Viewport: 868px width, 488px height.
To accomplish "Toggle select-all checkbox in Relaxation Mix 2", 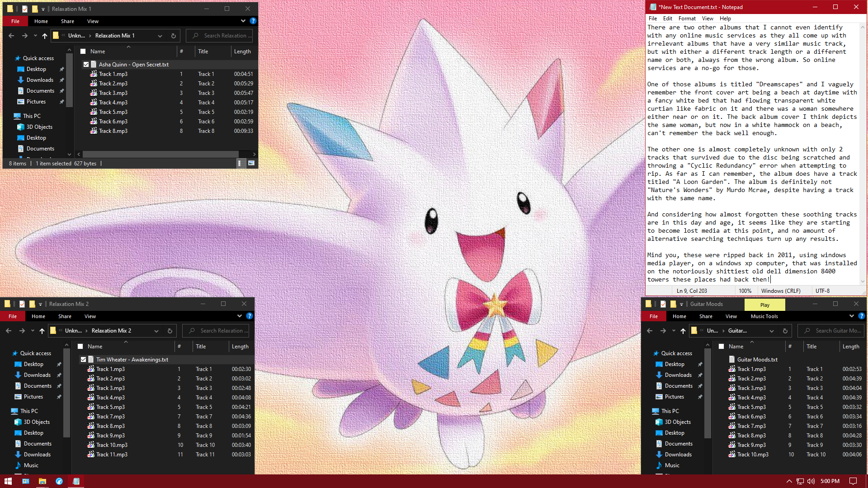I will click(80, 347).
